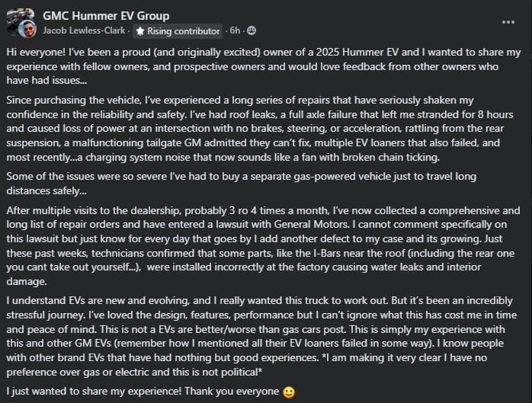Click the author's small round profile picture
The height and width of the screenshot is (403, 532).
(x=28, y=31)
